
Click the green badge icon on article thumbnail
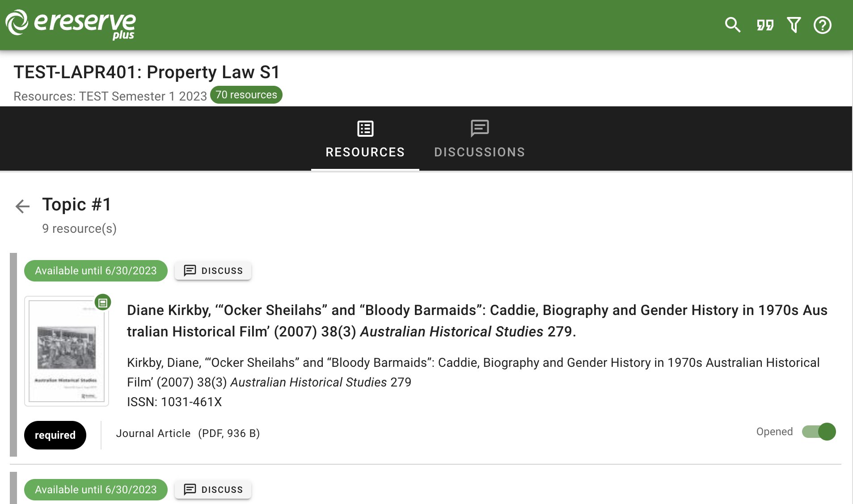coord(103,302)
